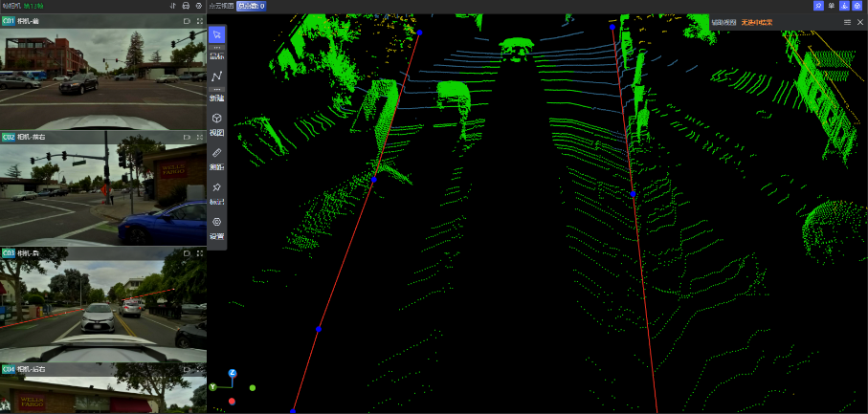Expand C01 camera view to fullscreen
This screenshot has width=868, height=414.
point(199,21)
